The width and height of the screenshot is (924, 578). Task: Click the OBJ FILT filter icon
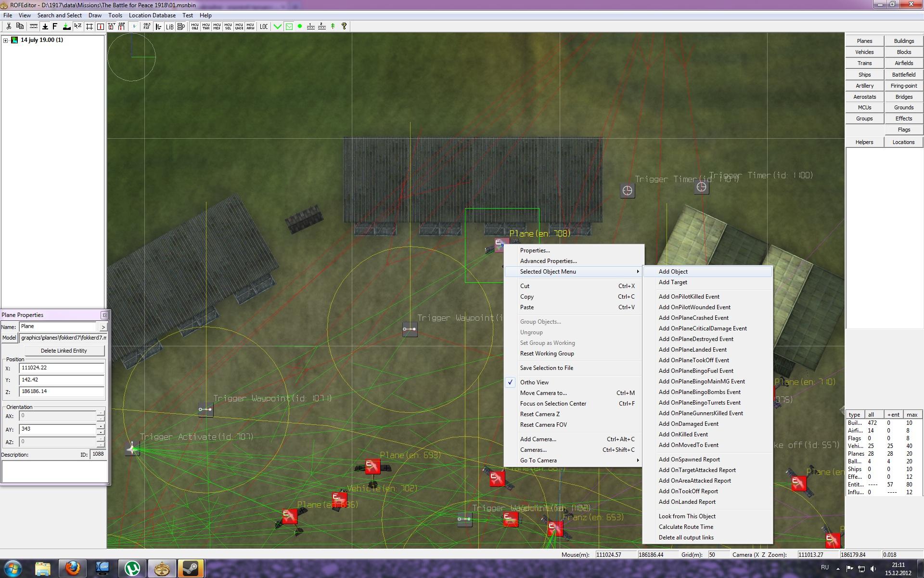coord(147,26)
